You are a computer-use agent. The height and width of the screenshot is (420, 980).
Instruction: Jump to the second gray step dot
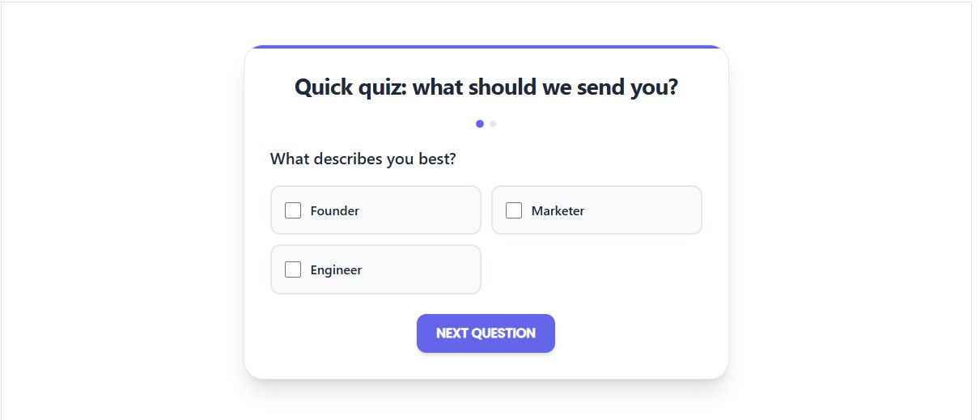coord(493,124)
